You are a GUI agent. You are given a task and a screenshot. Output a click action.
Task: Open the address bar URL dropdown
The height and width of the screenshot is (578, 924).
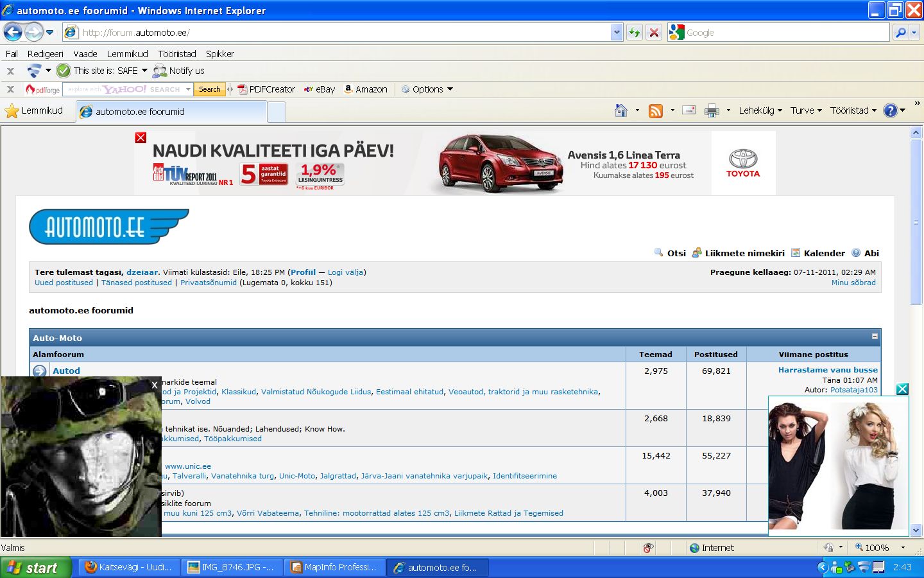(617, 33)
